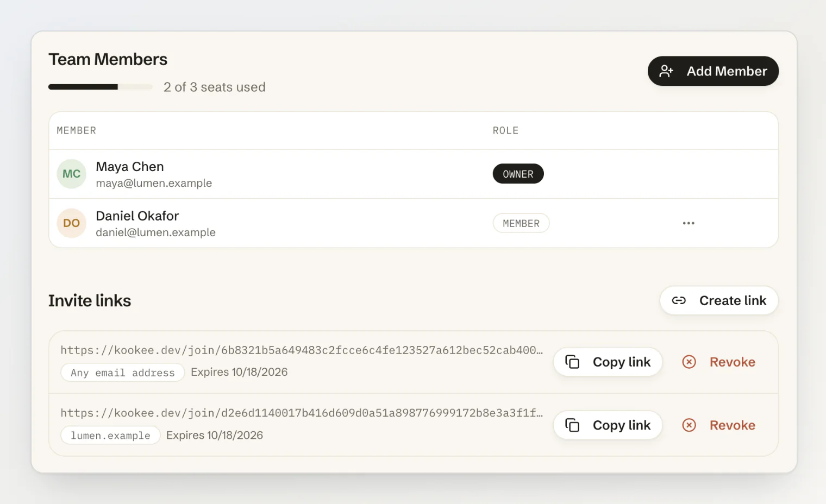826x504 pixels.
Task: Select the email 'daniel@lumen.example'
Action: pyautogui.click(x=155, y=232)
